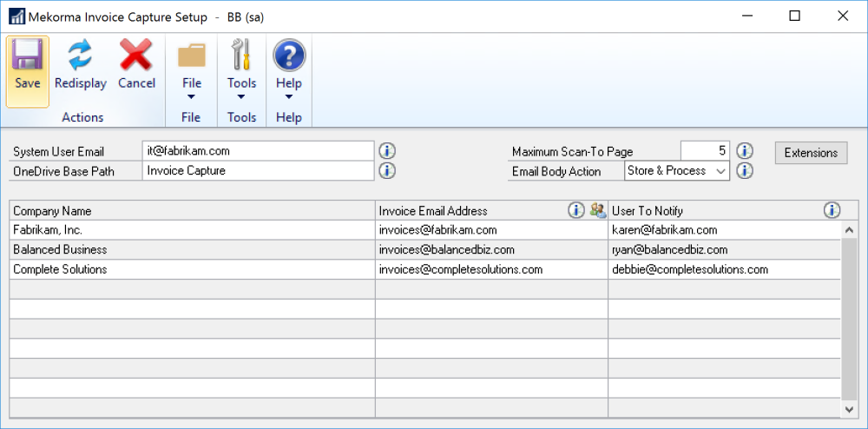Click the info icon beside Maximum Scan-To Page
The width and height of the screenshot is (868, 429).
pos(745,150)
